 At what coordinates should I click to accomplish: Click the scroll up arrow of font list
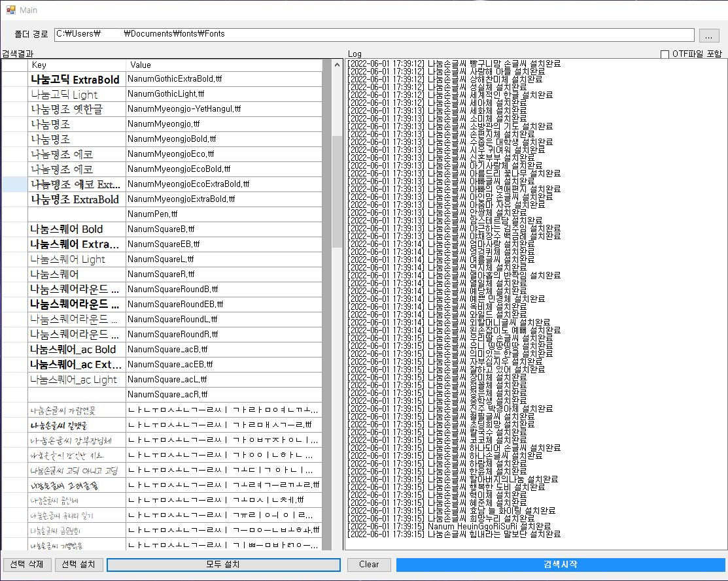337,65
